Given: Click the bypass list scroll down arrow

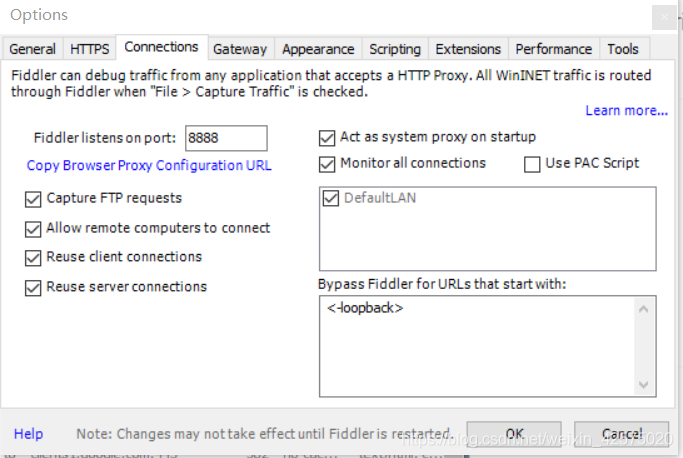Looking at the screenshot, I should (645, 384).
